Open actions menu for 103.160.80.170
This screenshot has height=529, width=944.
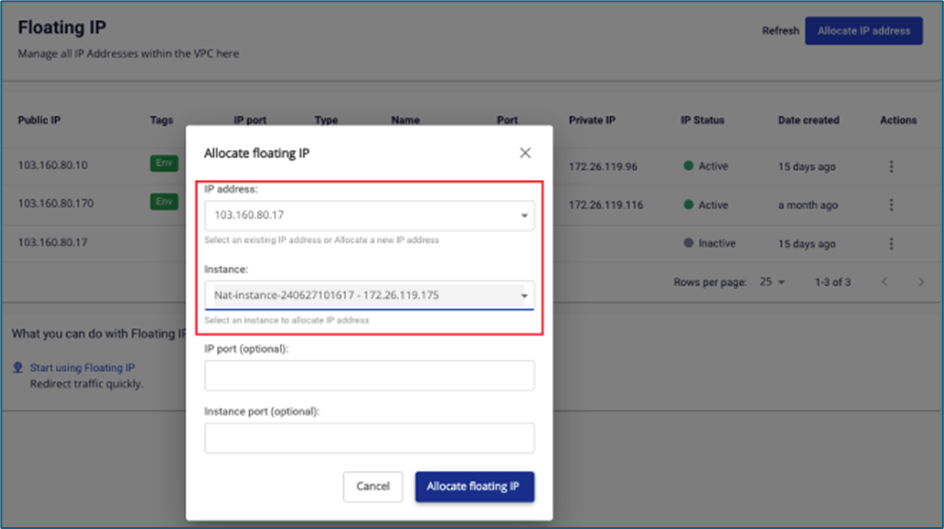(891, 205)
